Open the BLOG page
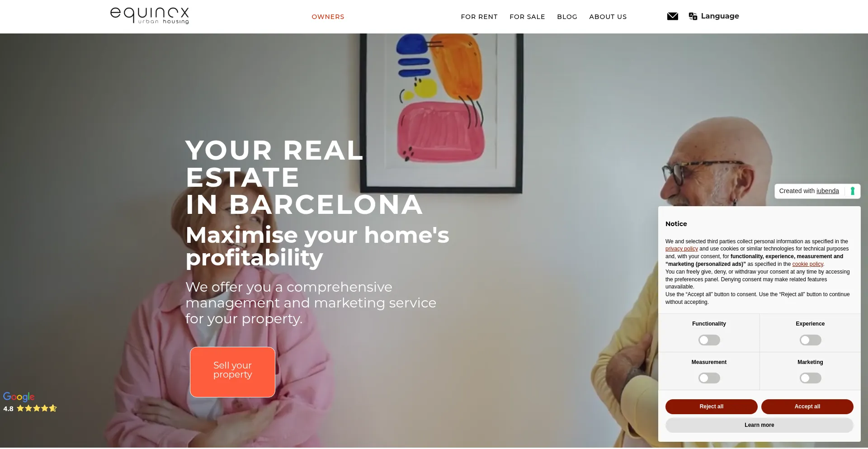 (x=567, y=17)
